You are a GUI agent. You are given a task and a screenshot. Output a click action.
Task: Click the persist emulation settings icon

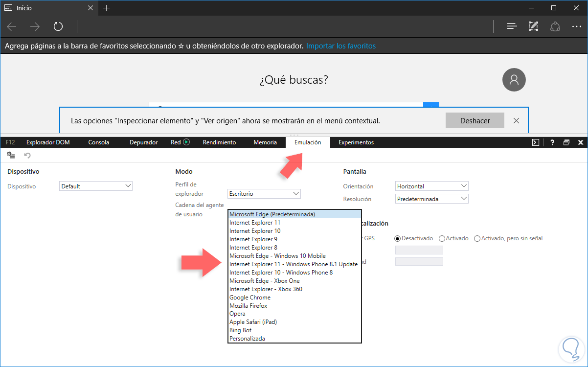coord(11,155)
